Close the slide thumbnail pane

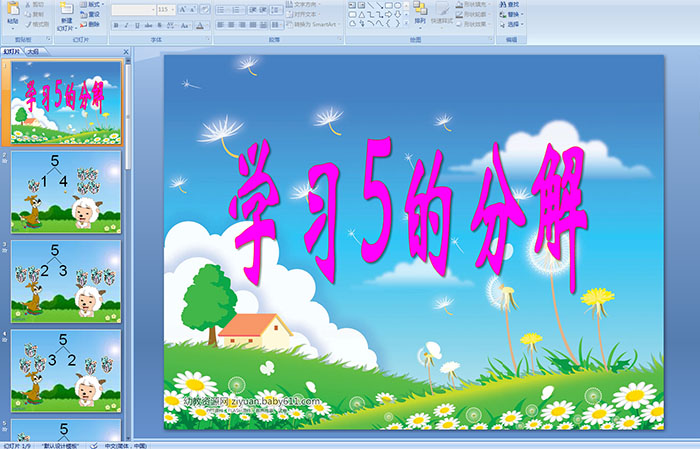[x=126, y=52]
